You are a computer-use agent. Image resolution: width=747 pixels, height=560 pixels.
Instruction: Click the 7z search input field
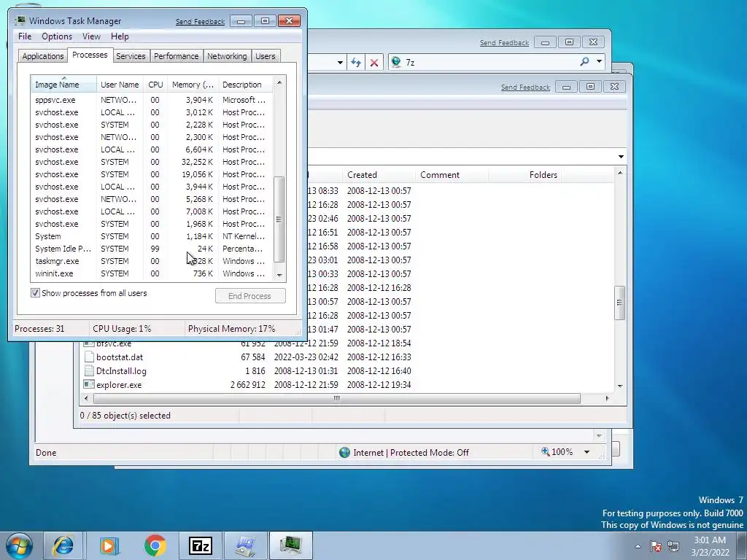490,63
